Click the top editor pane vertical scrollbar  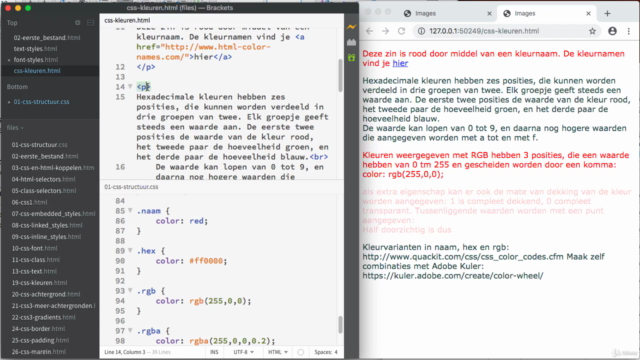340,75
